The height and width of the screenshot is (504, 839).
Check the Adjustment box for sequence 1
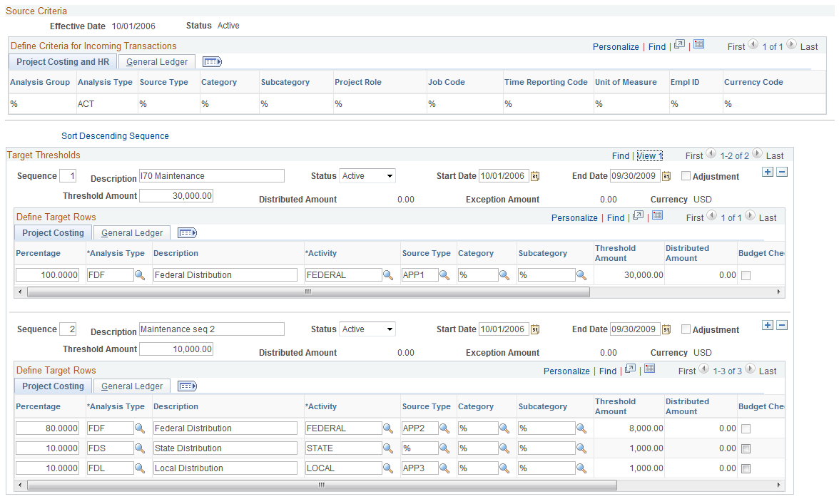click(x=686, y=176)
